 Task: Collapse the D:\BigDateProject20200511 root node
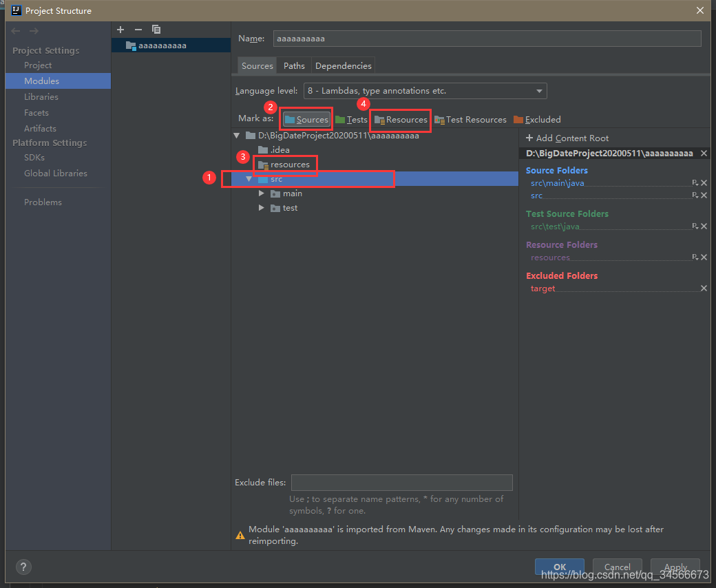[237, 136]
